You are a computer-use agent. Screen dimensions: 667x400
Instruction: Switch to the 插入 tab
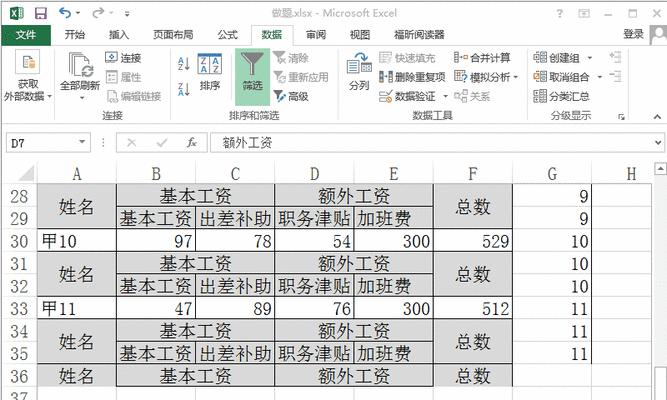tap(119, 34)
